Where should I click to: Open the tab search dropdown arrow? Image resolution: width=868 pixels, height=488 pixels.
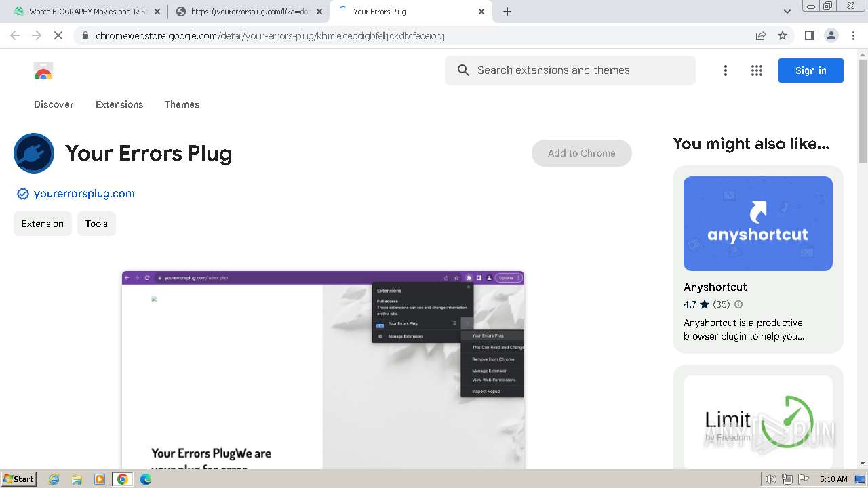(787, 12)
